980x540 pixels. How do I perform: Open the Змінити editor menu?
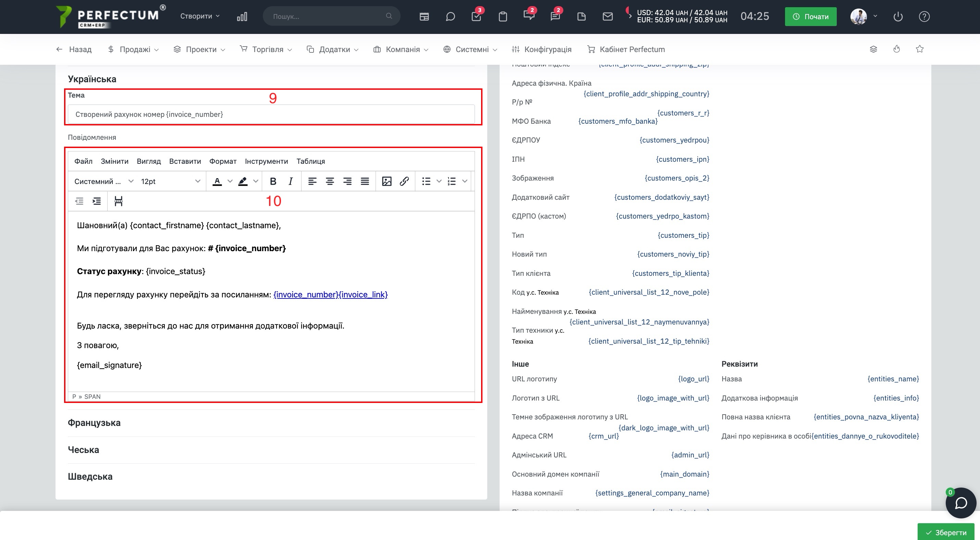click(114, 161)
